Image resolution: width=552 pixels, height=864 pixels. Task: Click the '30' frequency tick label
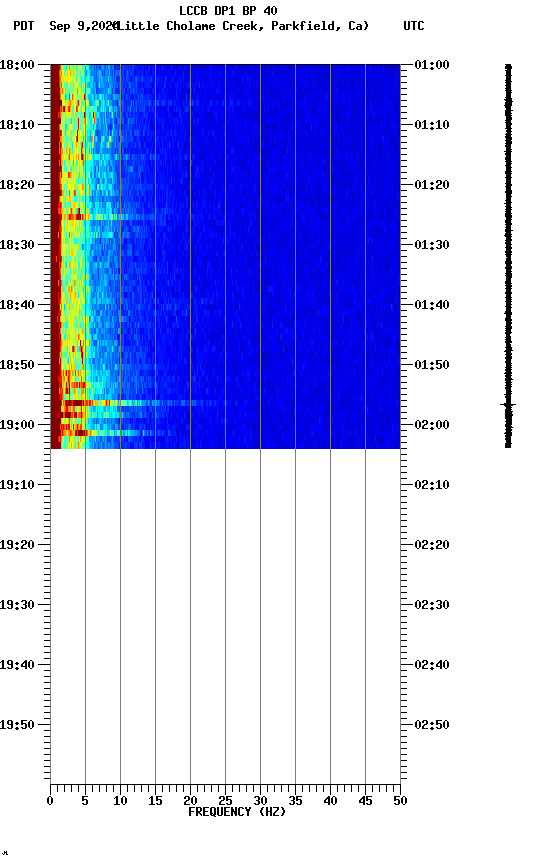tap(260, 801)
